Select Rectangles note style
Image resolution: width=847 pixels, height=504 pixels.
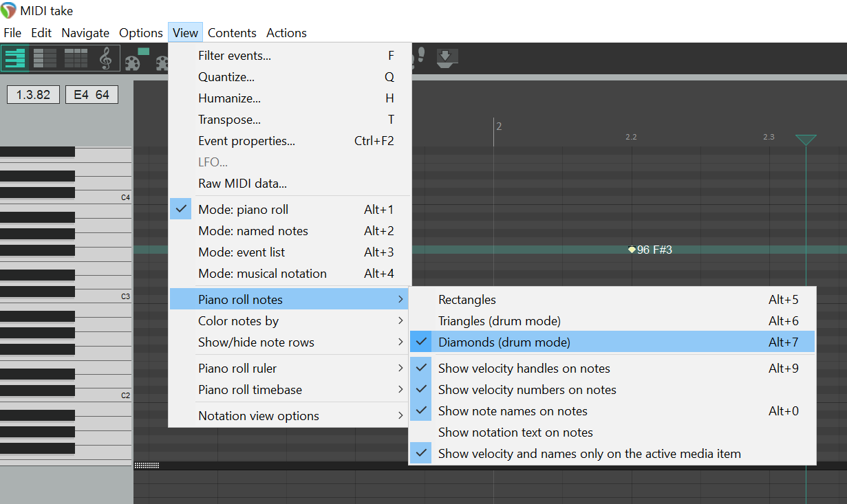[x=467, y=300]
